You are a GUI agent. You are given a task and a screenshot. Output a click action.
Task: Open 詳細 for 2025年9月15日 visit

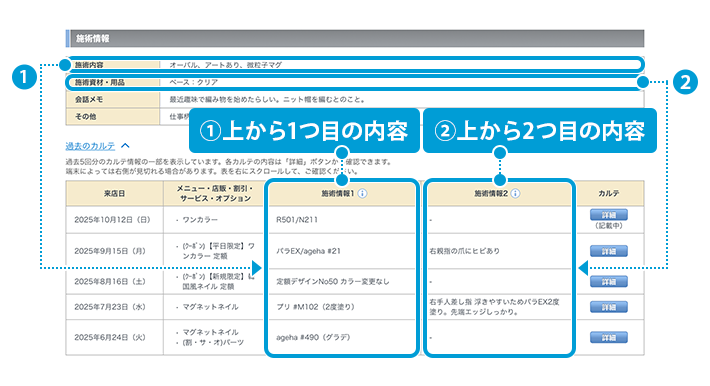coord(609,251)
